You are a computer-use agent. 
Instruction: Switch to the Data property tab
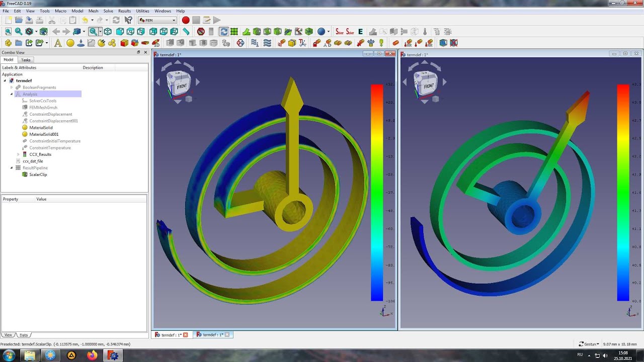coord(24,335)
